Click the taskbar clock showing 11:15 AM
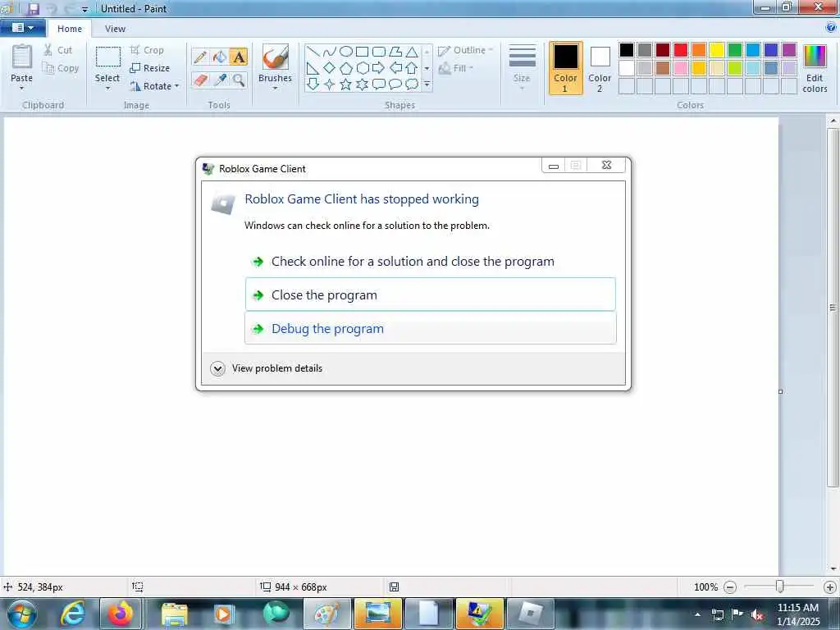The width and height of the screenshot is (840, 630). [798, 614]
